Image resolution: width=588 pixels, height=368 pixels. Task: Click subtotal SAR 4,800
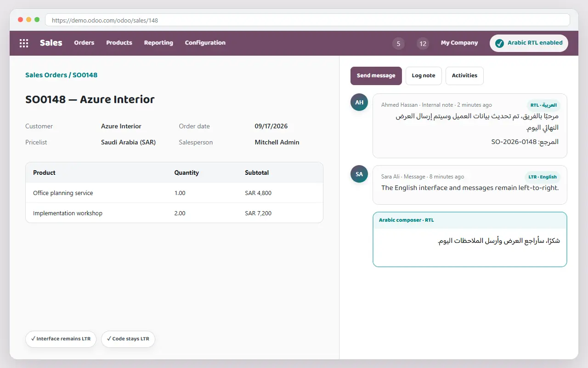tap(258, 193)
